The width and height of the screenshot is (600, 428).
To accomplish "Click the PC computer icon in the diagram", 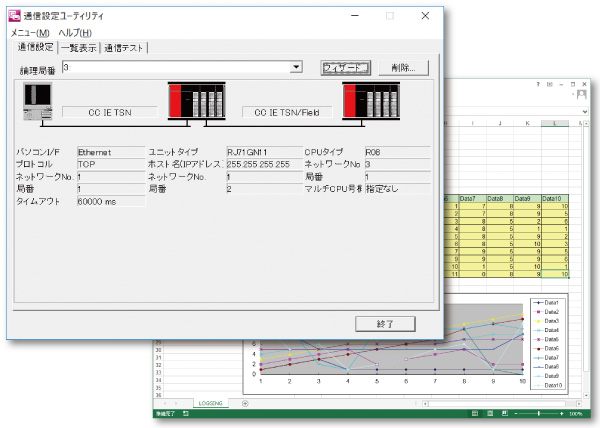I will pyautogui.click(x=37, y=102).
